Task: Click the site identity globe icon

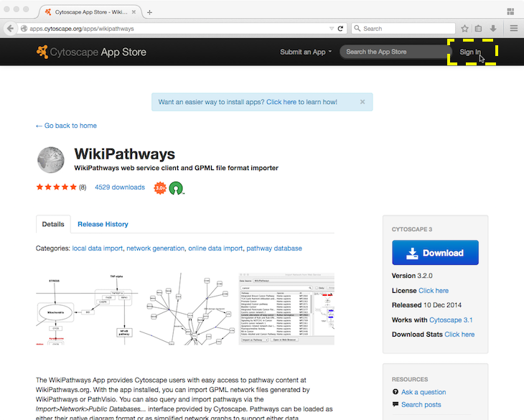Action: tap(24, 29)
